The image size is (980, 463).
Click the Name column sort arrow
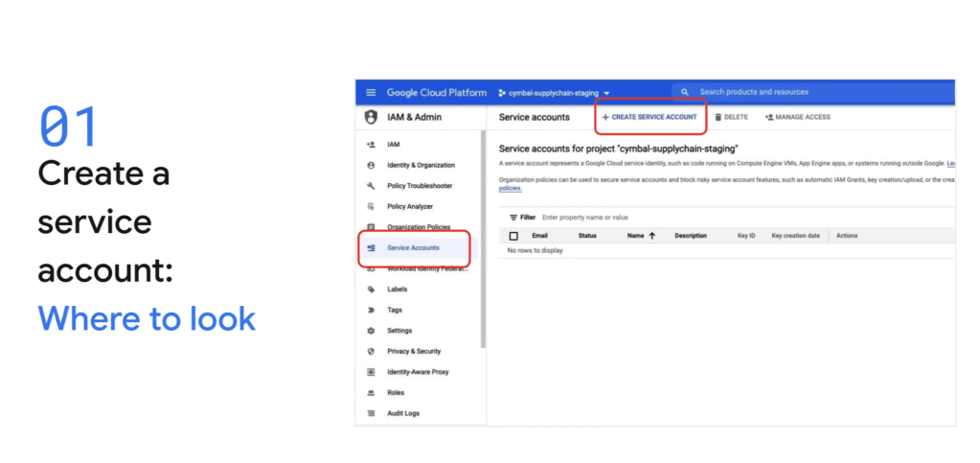pyautogui.click(x=651, y=236)
